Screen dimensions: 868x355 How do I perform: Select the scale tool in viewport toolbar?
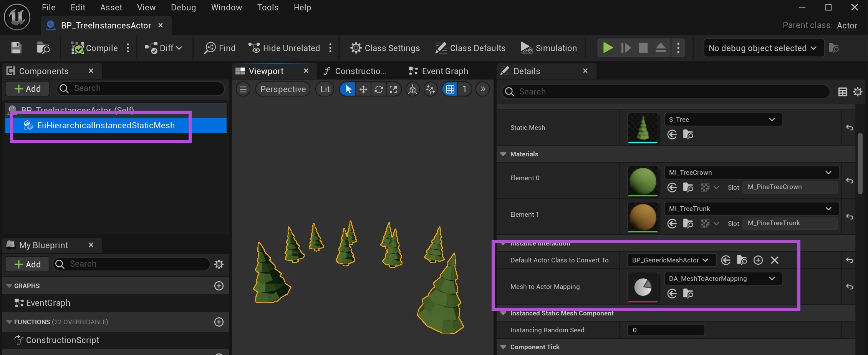(x=393, y=90)
